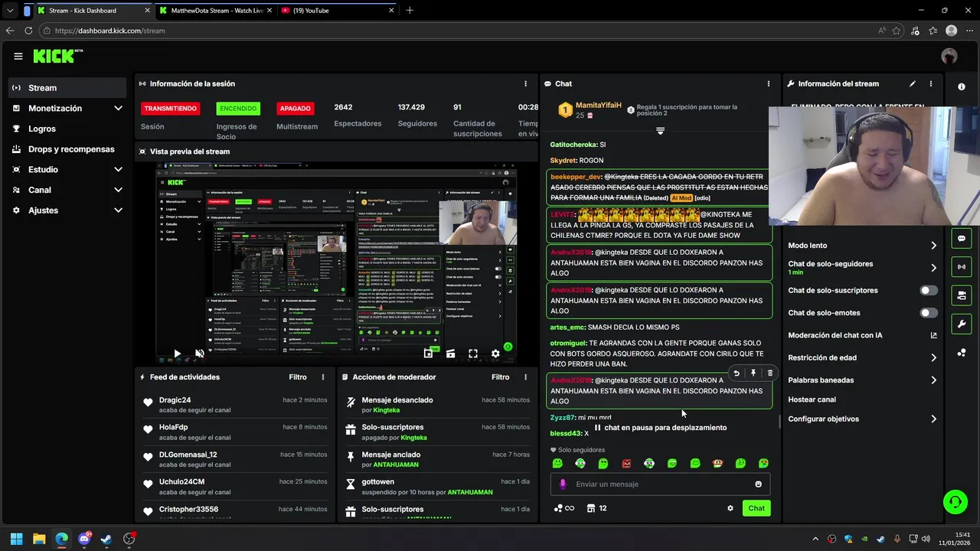
Task: Click the purple microphone icon
Action: 563,484
